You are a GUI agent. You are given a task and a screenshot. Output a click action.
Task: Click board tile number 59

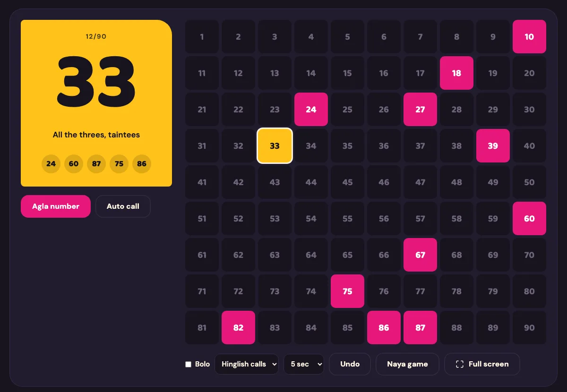click(493, 219)
